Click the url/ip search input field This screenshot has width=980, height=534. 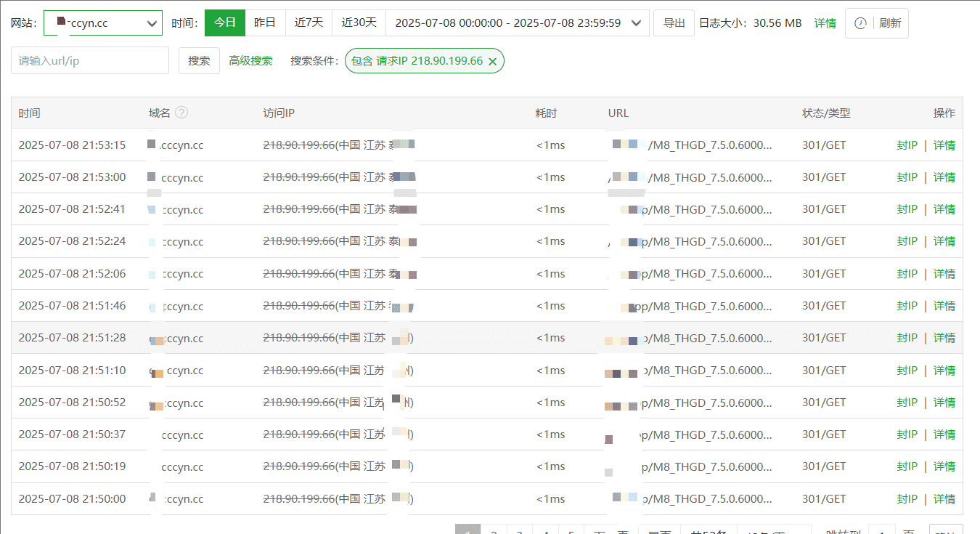[x=89, y=60]
